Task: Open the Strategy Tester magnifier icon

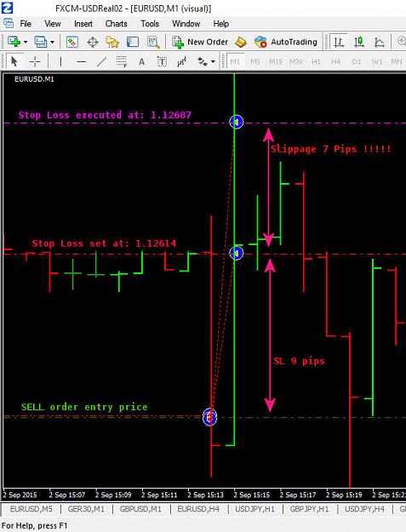Action: point(153,42)
